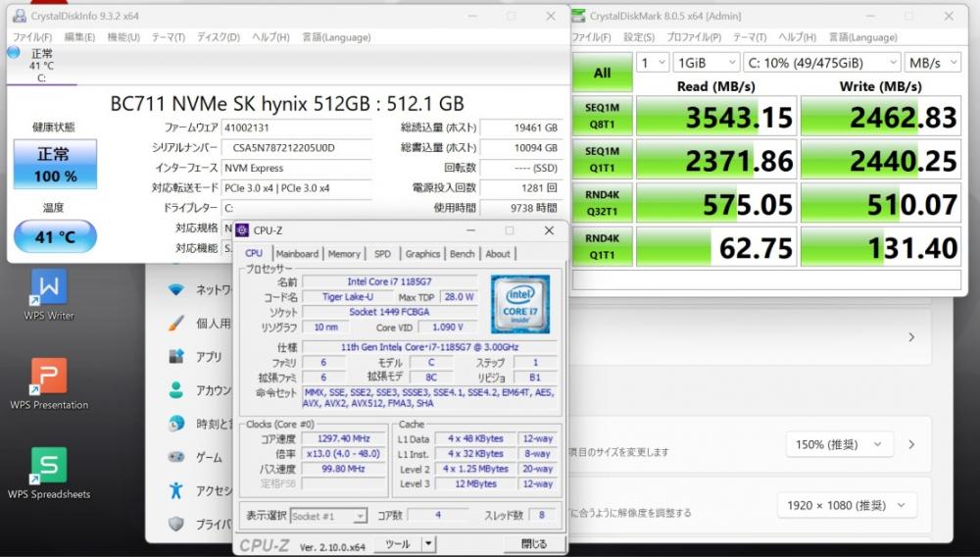Switch to the SPD tab in CPU-Z

point(382,254)
